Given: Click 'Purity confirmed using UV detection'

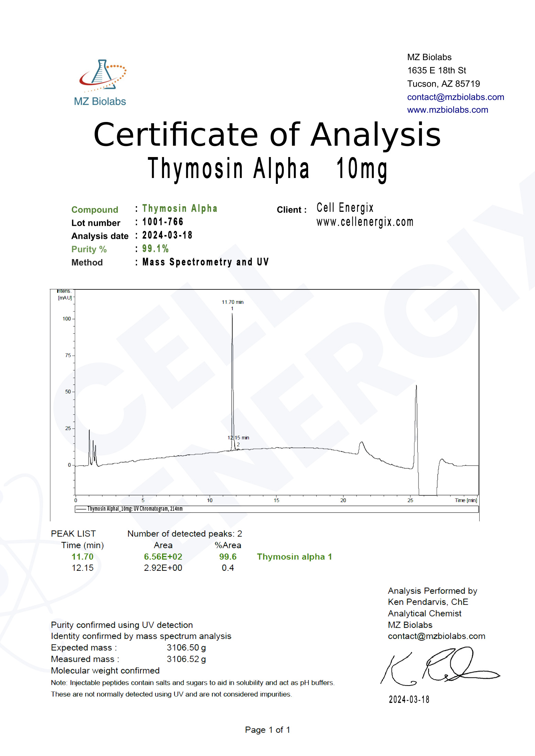Looking at the screenshot, I should [x=122, y=625].
